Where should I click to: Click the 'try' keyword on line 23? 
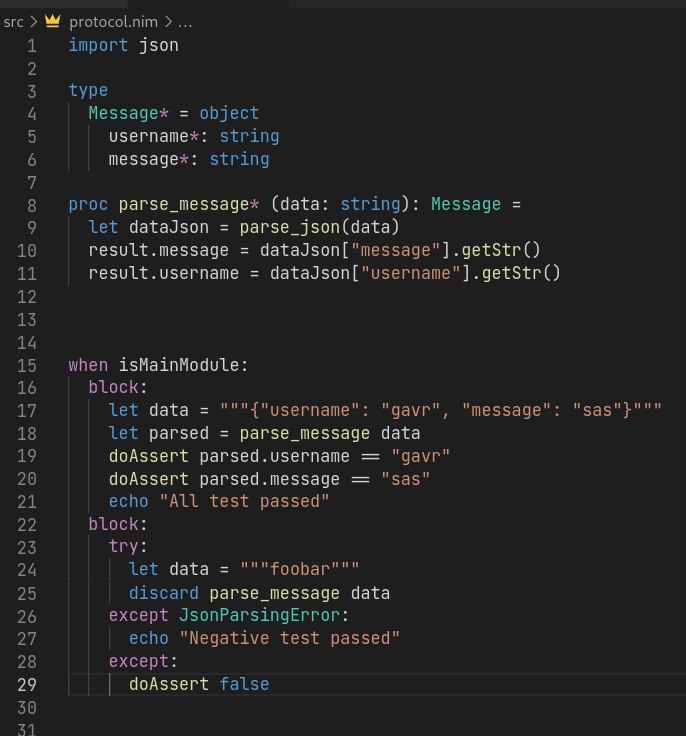tap(123, 546)
